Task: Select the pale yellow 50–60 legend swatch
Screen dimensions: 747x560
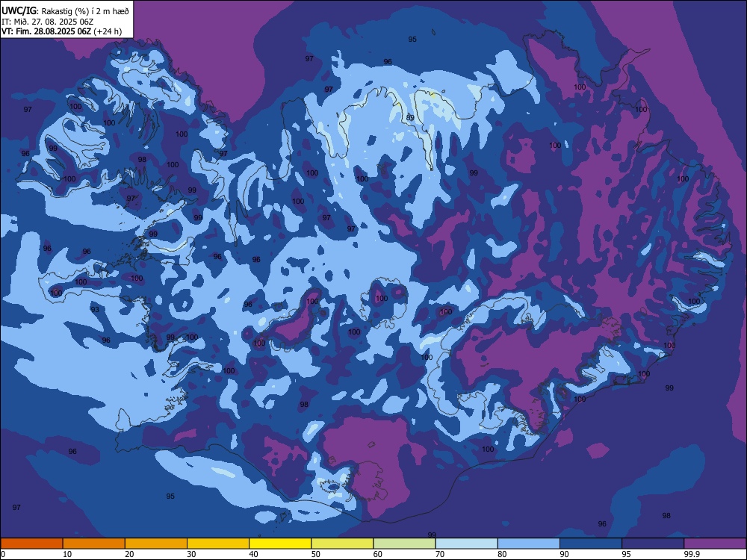Action: 342,544
